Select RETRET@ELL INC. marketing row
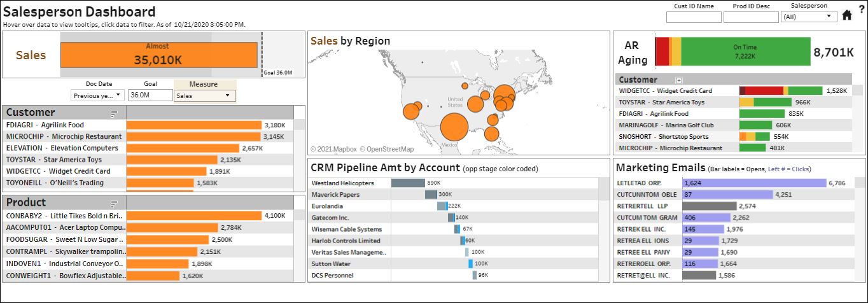Viewport: 868px width, 303px height. pyautogui.click(x=734, y=275)
